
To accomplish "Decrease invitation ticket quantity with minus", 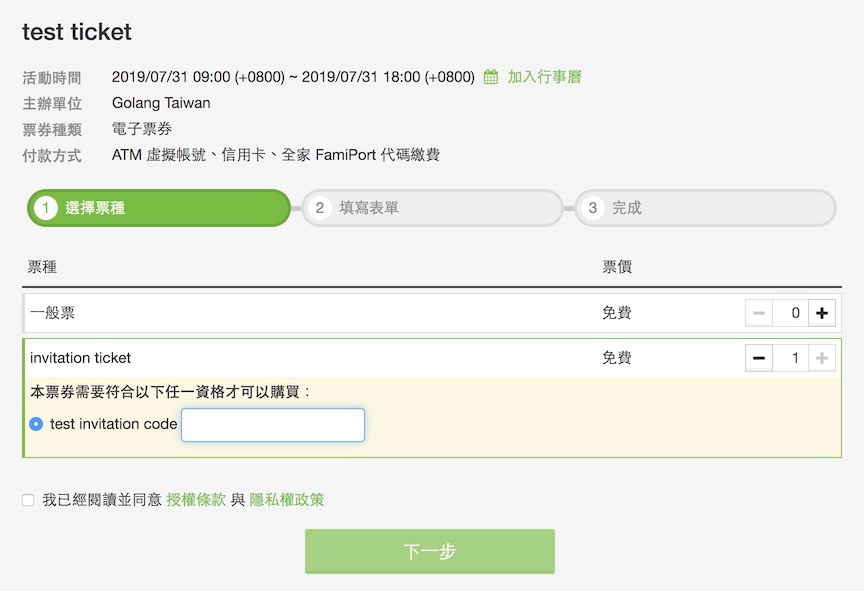I will point(759,358).
